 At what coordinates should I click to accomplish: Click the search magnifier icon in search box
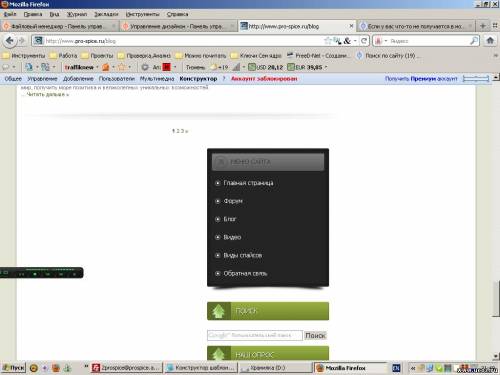pos(474,41)
